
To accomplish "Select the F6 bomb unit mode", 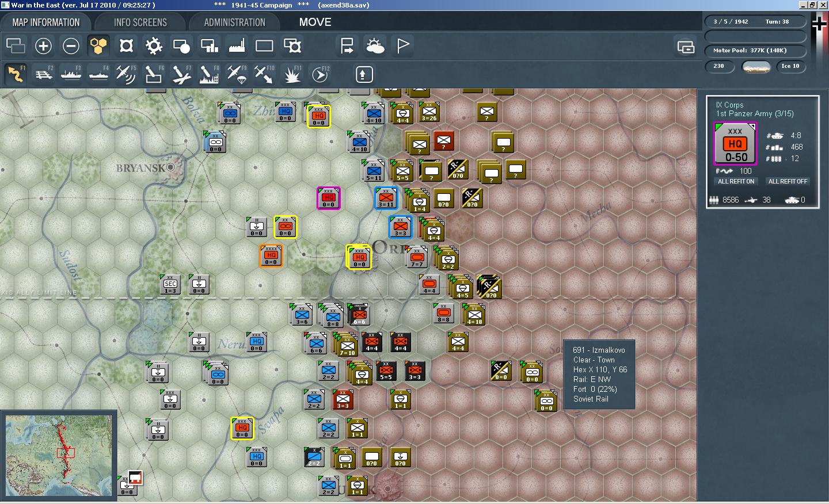I will point(154,74).
